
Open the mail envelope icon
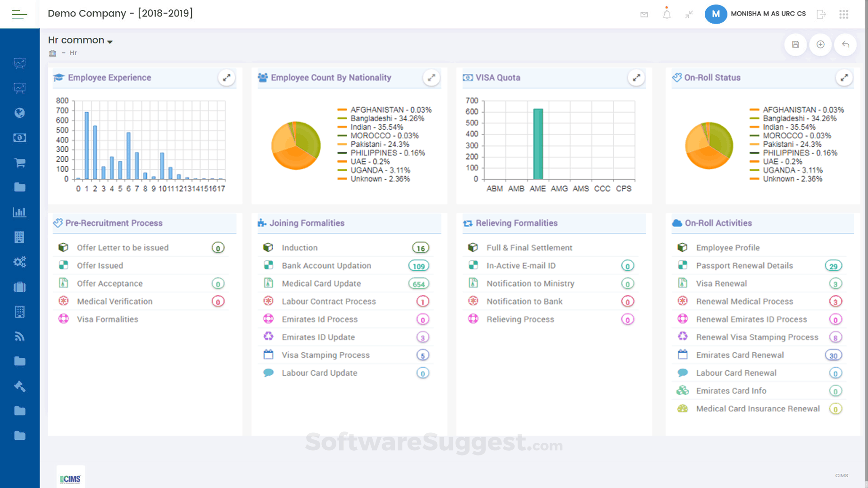pos(644,15)
